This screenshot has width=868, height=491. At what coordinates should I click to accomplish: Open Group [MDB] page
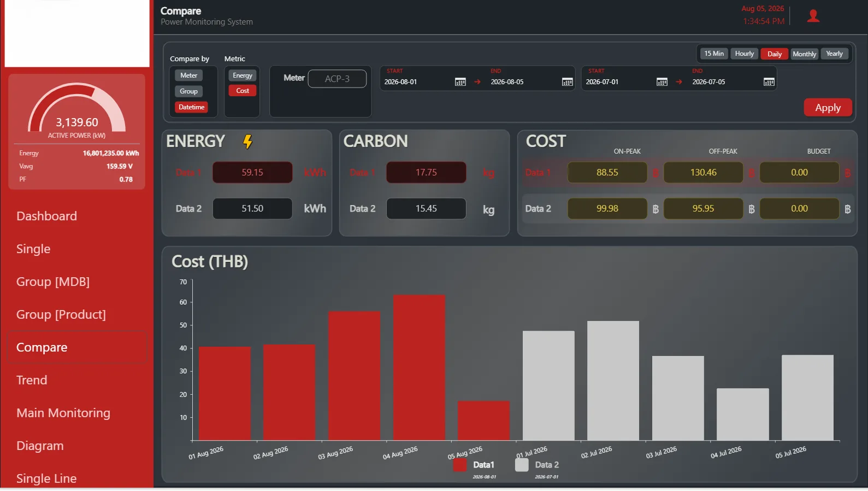(53, 282)
